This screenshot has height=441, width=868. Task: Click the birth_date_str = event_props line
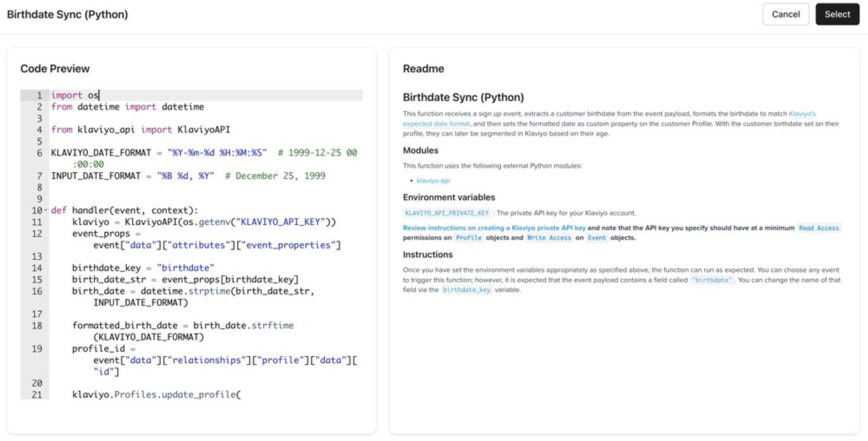pyautogui.click(x=185, y=280)
